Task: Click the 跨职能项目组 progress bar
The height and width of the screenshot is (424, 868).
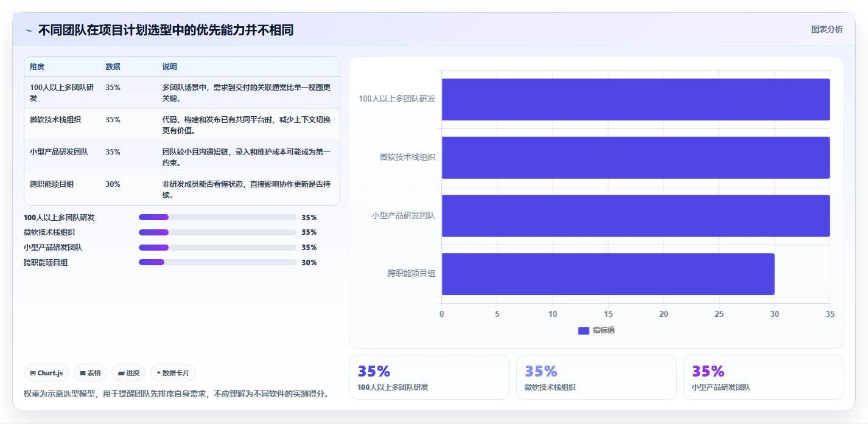Action: tap(217, 263)
